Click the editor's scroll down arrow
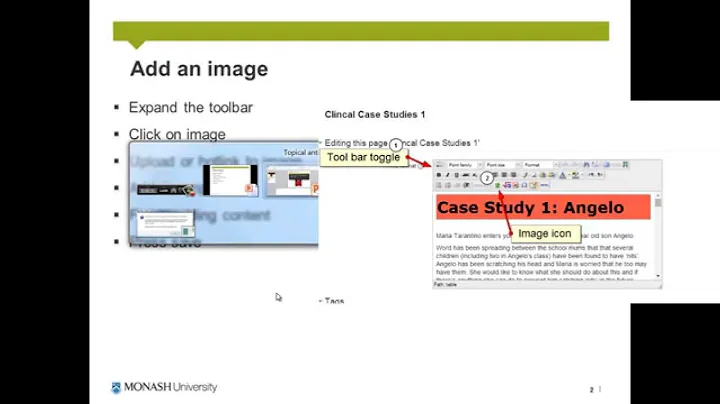Image resolution: width=720 pixels, height=404 pixels. (658, 276)
